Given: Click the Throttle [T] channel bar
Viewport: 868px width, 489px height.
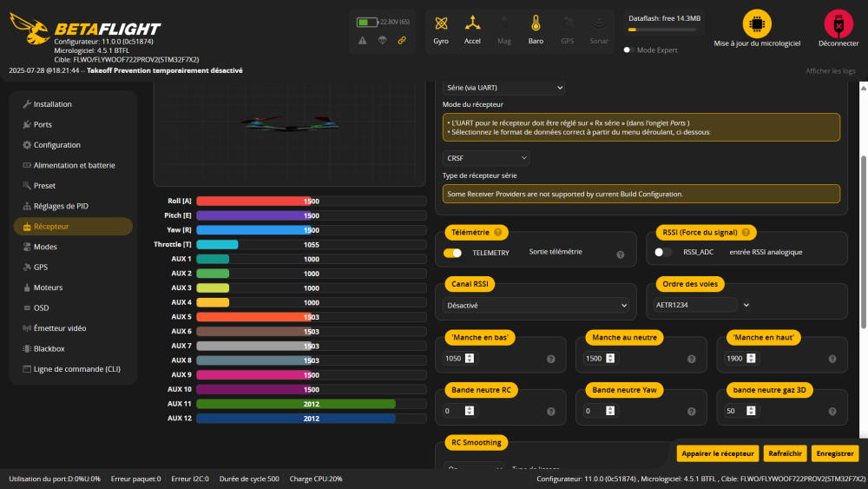Looking at the screenshot, I should pos(311,245).
